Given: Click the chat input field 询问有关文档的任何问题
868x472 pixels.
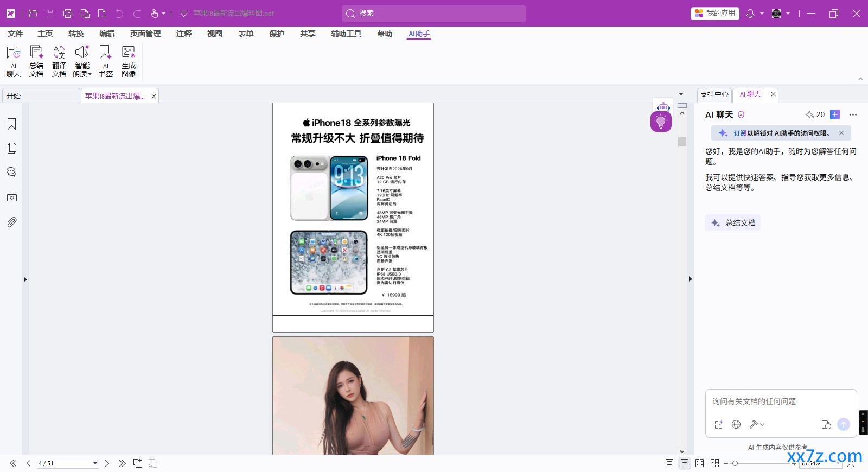Looking at the screenshot, I should (x=781, y=401).
